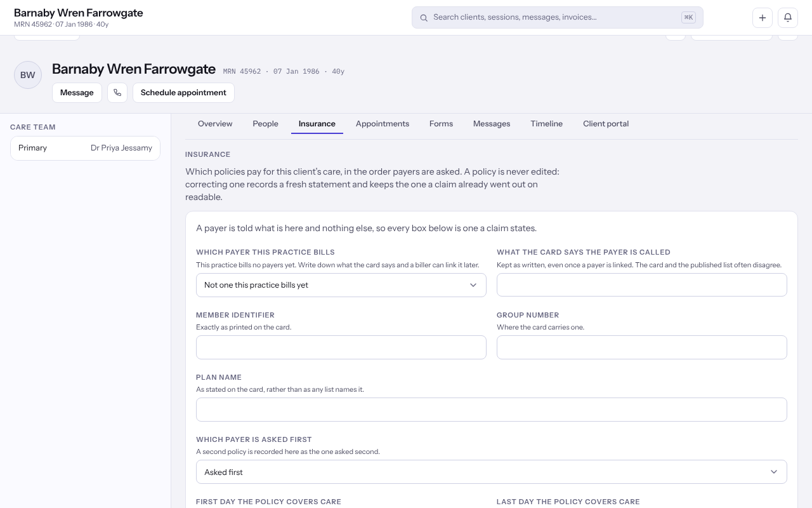Click the 'INSURANCE' section heading
The width and height of the screenshot is (812, 508).
(x=208, y=154)
